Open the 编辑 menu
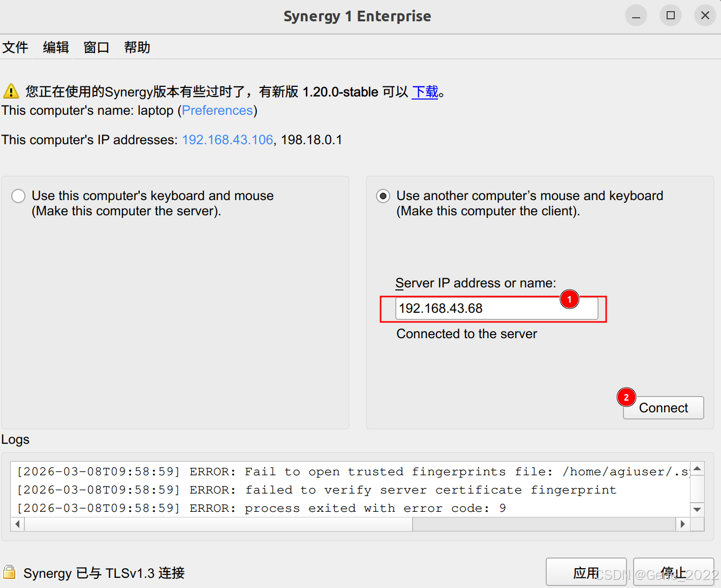721x588 pixels. (56, 47)
